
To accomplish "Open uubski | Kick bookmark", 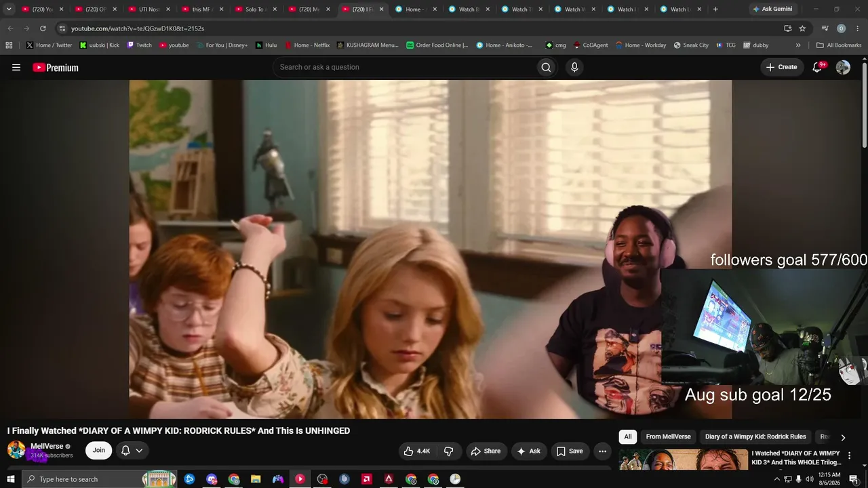I will (100, 45).
